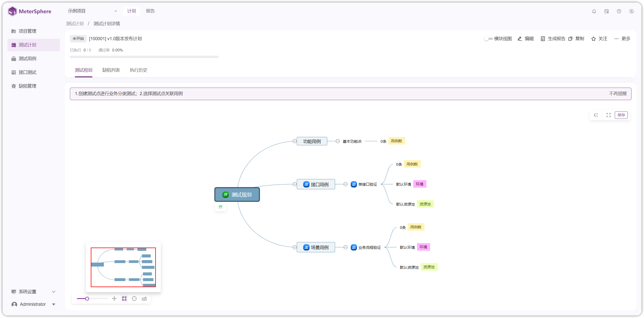The image size is (644, 318).
Task: Switch to the 缺陷列表 tab
Action: tap(111, 70)
